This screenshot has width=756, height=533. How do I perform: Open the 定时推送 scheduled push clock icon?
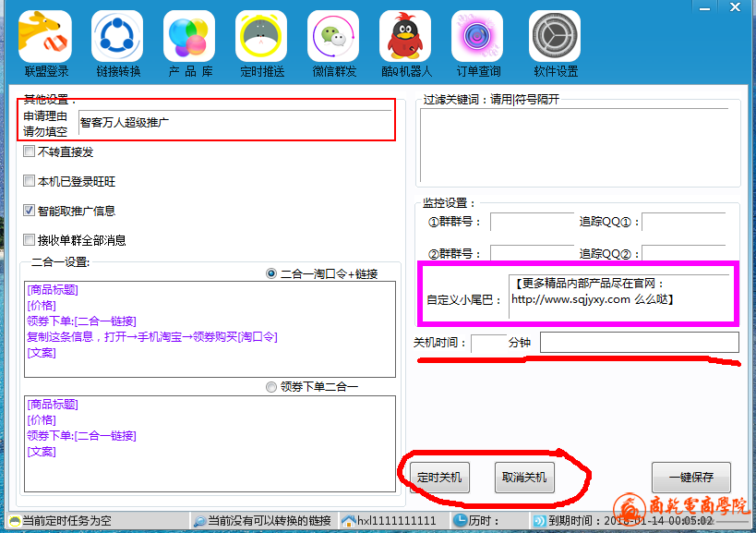coord(261,37)
